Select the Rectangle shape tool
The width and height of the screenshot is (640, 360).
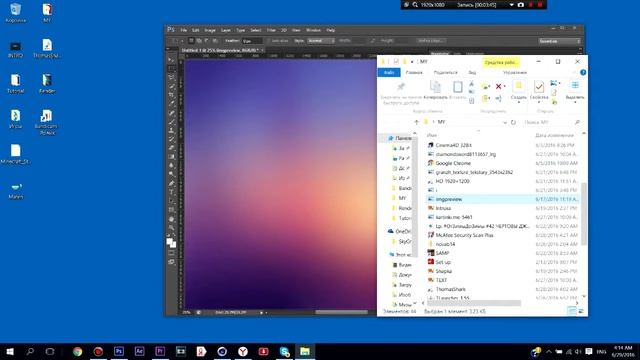coord(171,210)
